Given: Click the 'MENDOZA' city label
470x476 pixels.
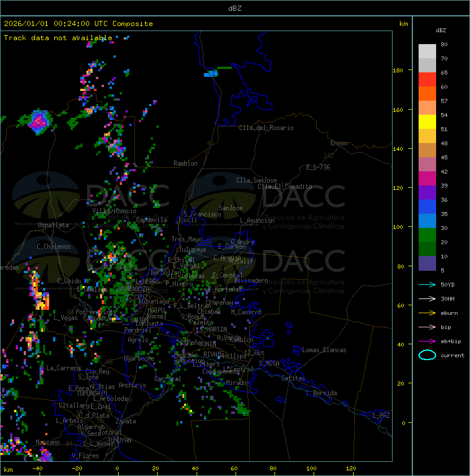Looking at the screenshot, I should (x=137, y=288).
